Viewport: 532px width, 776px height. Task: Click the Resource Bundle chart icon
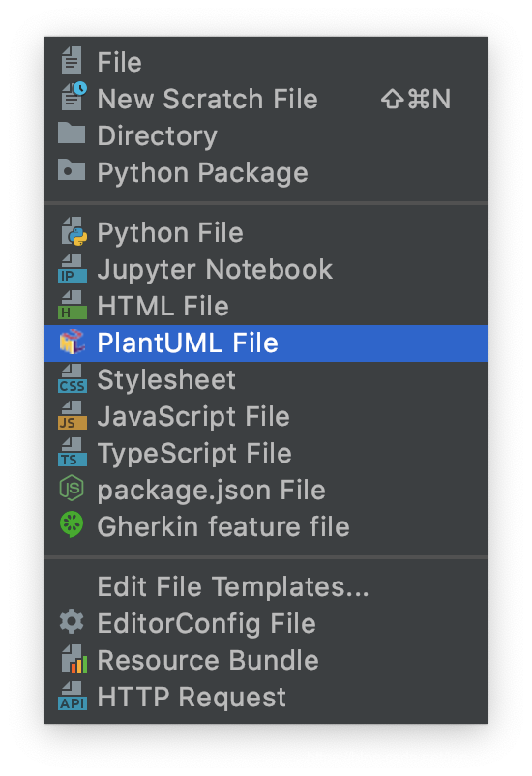click(74, 659)
